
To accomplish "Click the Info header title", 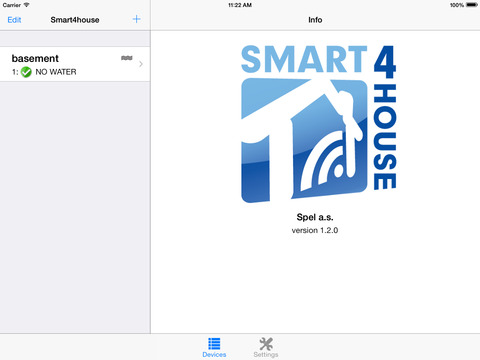I will click(x=315, y=20).
